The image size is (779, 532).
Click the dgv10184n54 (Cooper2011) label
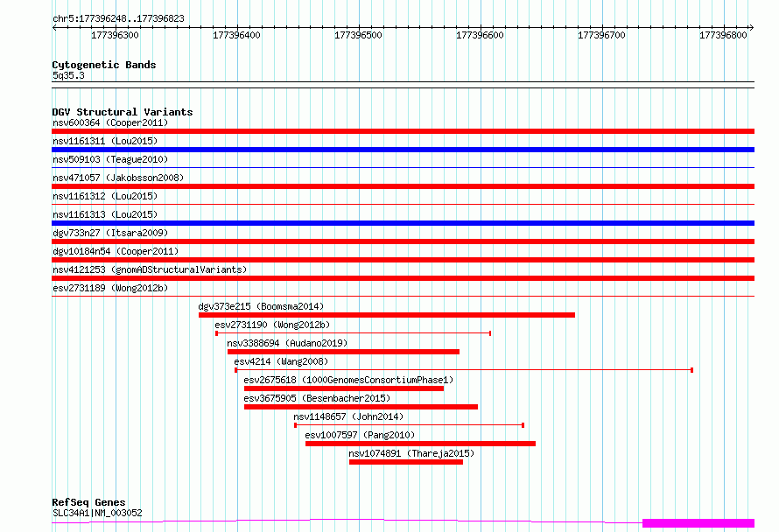tap(116, 251)
